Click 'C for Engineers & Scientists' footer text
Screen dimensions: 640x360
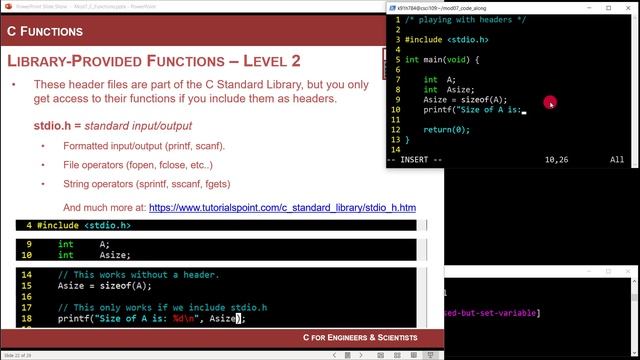coord(360,338)
